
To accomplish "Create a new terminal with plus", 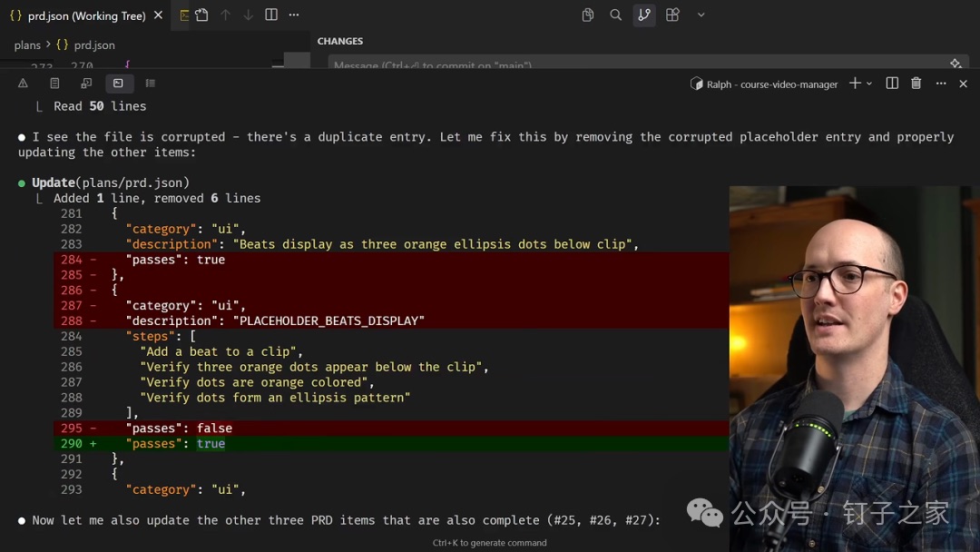I will coord(855,84).
